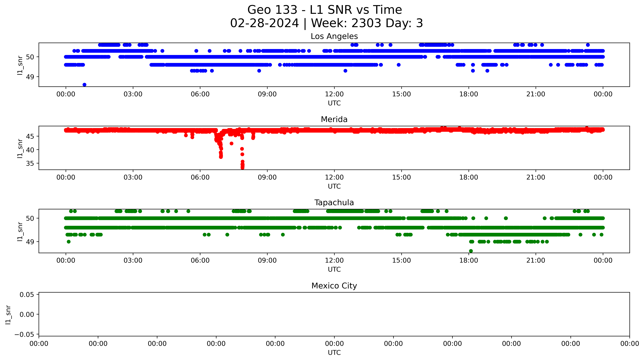Viewport: 644px width, 361px height.
Task: Click the 15:00 tick on Merida x-axis
Action: [401, 178]
